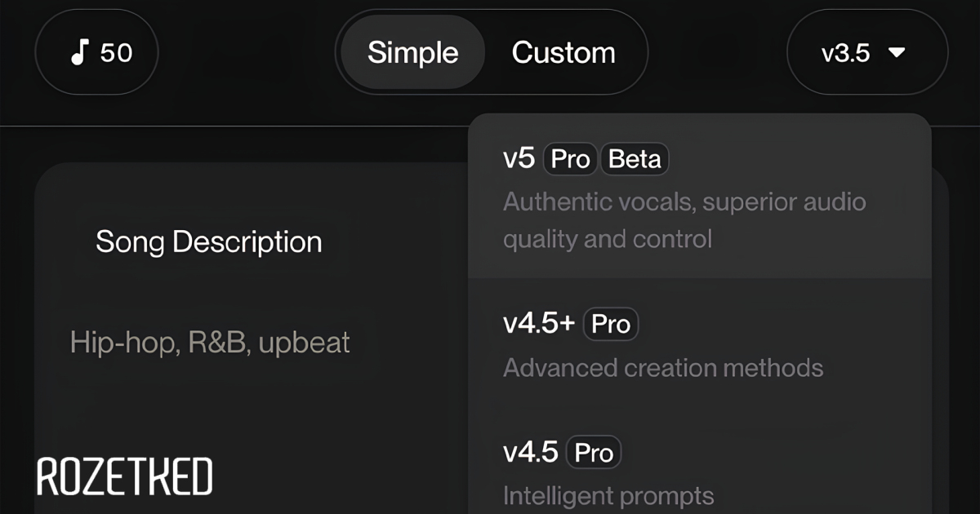The height and width of the screenshot is (514, 980).
Task: Select the v5 model option
Action: 519,159
